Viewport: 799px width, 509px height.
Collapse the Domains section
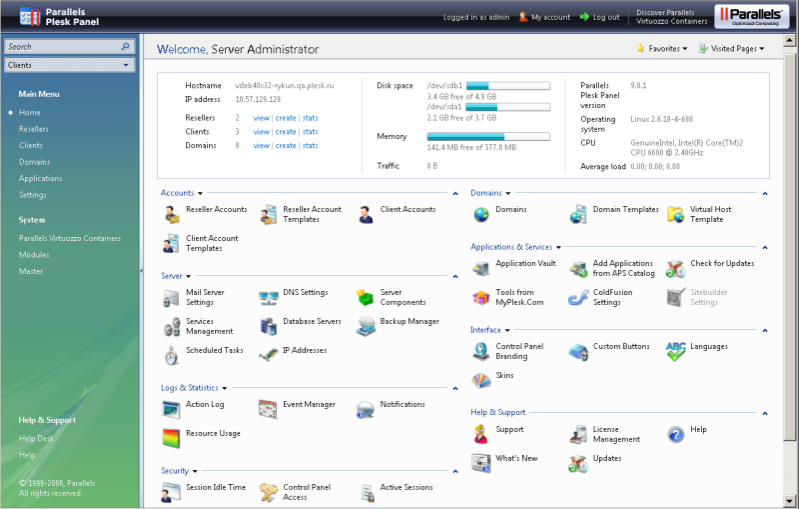tap(765, 194)
